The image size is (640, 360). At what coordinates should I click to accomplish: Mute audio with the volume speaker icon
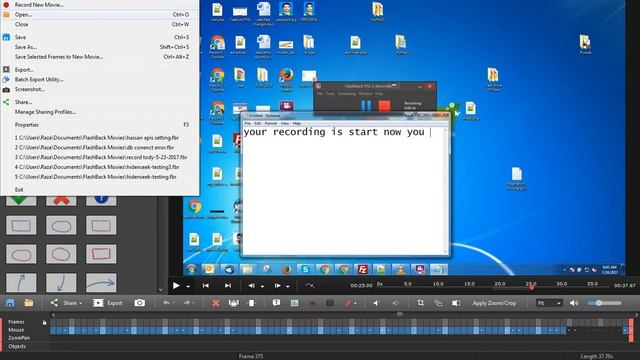tap(574, 303)
